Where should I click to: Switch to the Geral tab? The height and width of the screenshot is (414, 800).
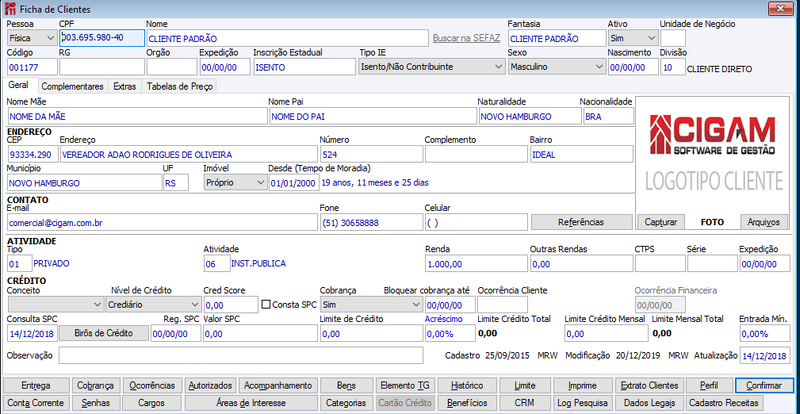(x=18, y=86)
